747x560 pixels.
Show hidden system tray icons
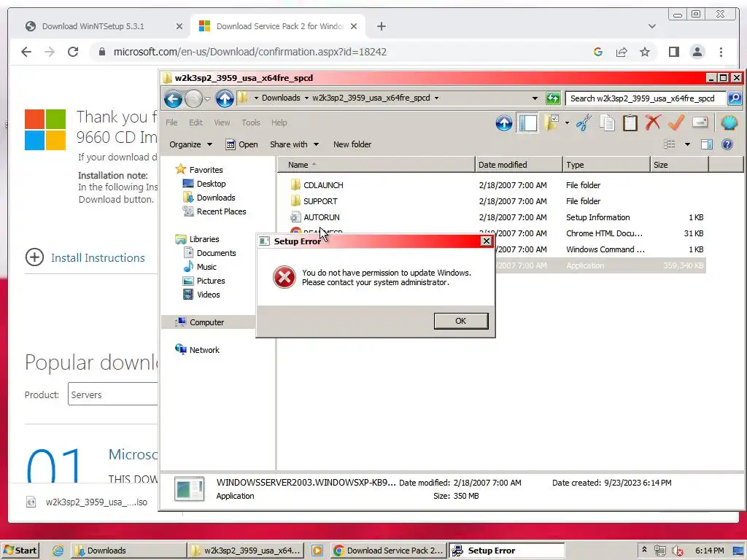tap(645, 550)
